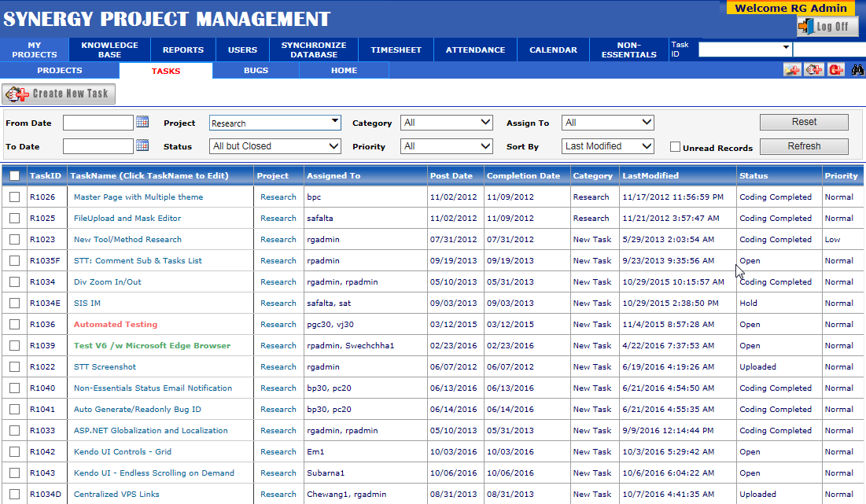Open task Master Page with Multiple theme
This screenshot has width=866, height=504.
tap(138, 197)
